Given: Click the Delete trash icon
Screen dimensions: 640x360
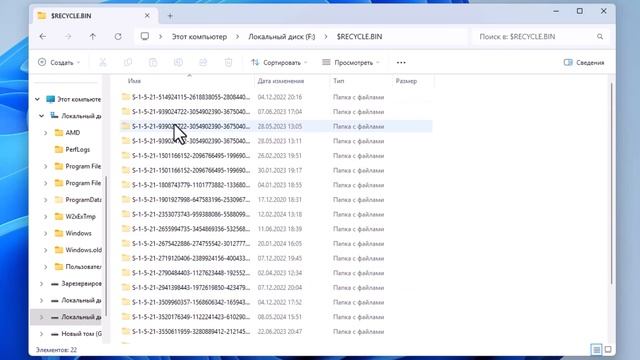Looking at the screenshot, I should coord(229,62).
